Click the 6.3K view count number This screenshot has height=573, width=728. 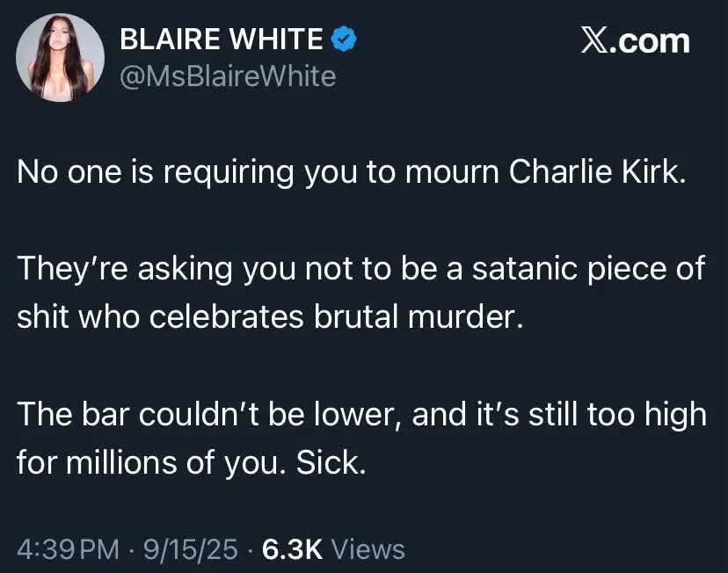[293, 549]
